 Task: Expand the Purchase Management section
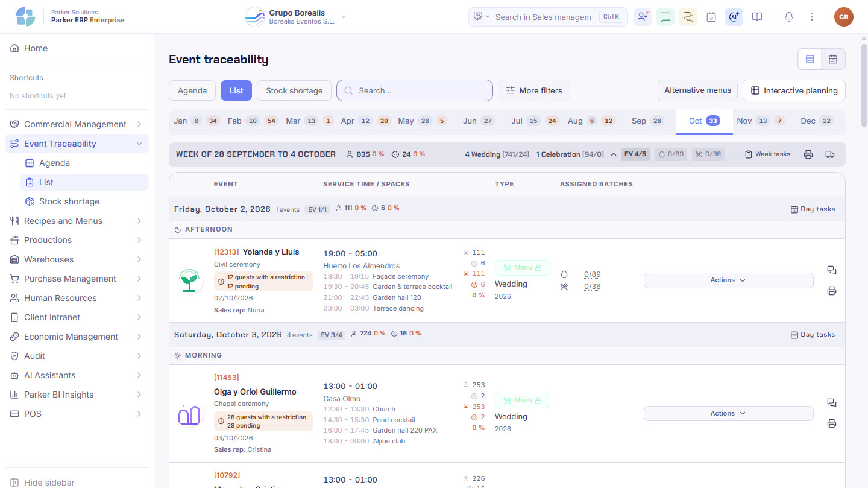tap(77, 279)
